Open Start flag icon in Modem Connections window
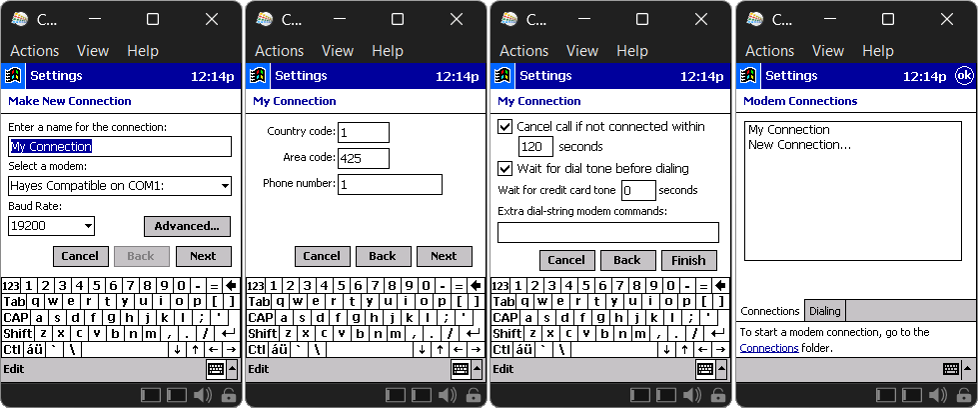 click(x=749, y=76)
